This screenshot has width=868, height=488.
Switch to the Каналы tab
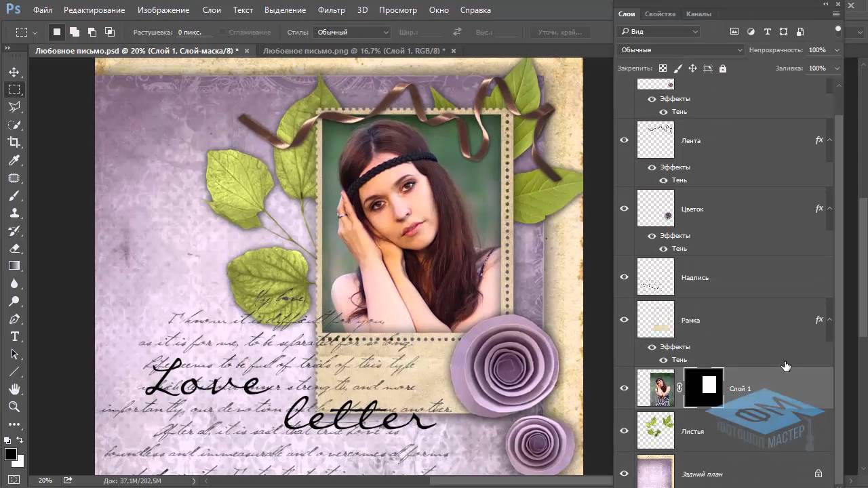point(698,14)
